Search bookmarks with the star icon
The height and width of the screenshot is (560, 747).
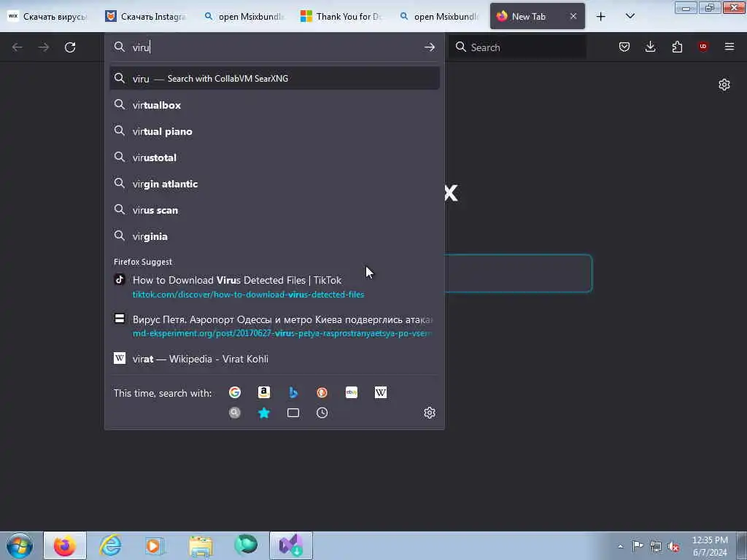point(264,413)
